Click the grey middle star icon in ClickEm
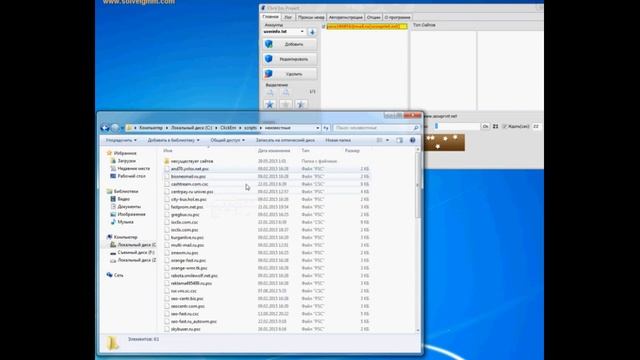Screen dimensions: 640x360 285,105
